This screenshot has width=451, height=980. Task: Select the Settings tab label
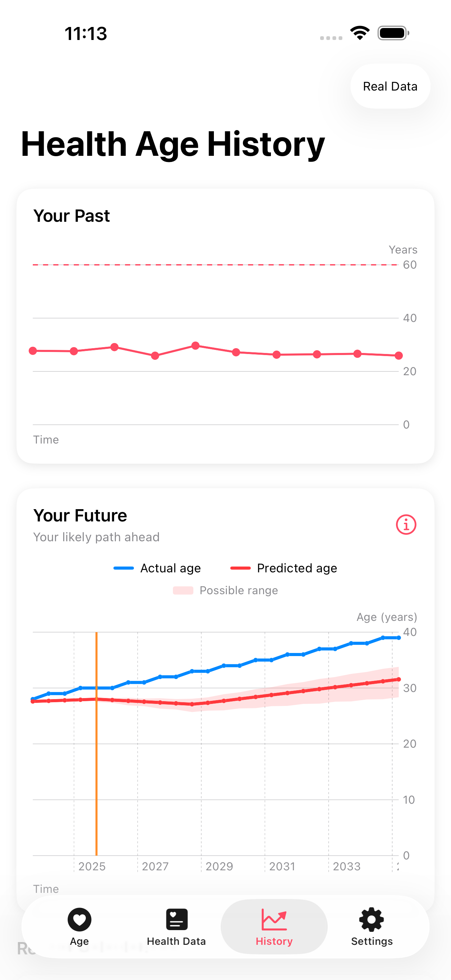[x=372, y=941]
